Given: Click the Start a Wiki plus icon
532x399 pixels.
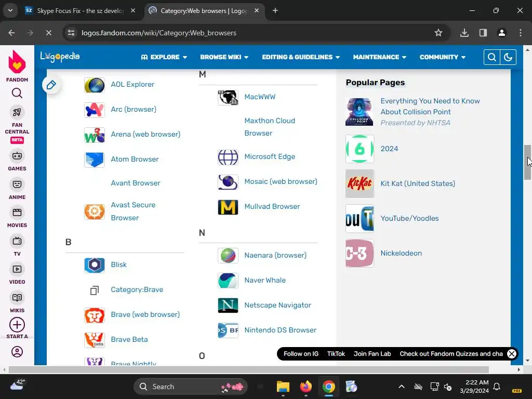Looking at the screenshot, I should (x=17, y=325).
